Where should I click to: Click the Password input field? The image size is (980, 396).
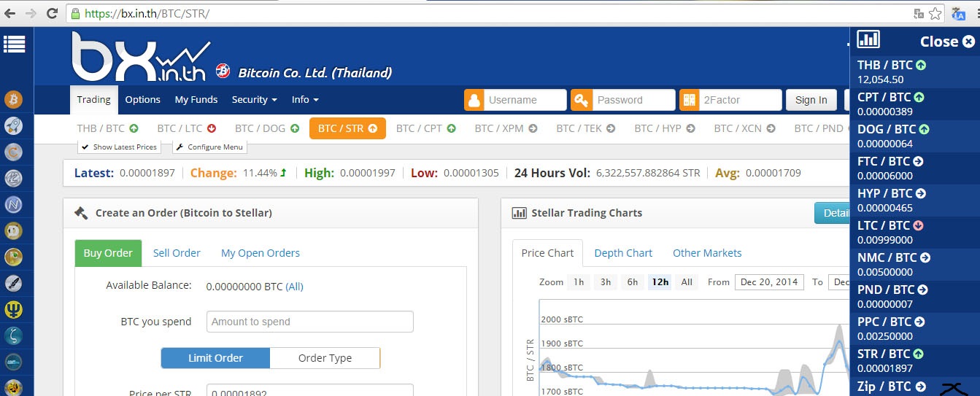(x=633, y=100)
